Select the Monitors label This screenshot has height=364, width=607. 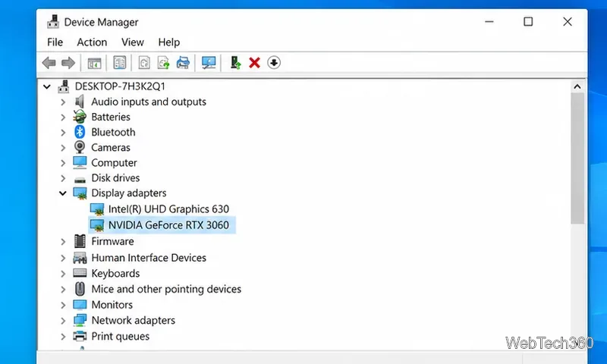pyautogui.click(x=112, y=305)
